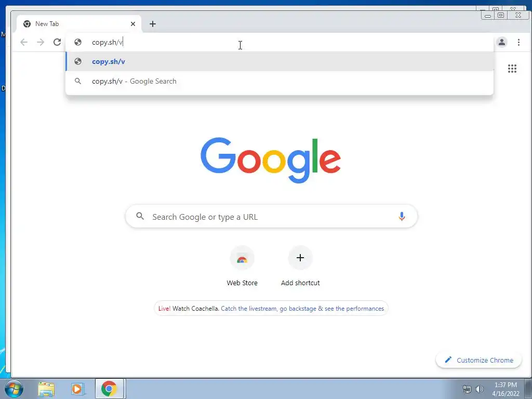This screenshot has height=399, width=532.
Task: Click magnifier icon in Google search box
Action: (140, 216)
